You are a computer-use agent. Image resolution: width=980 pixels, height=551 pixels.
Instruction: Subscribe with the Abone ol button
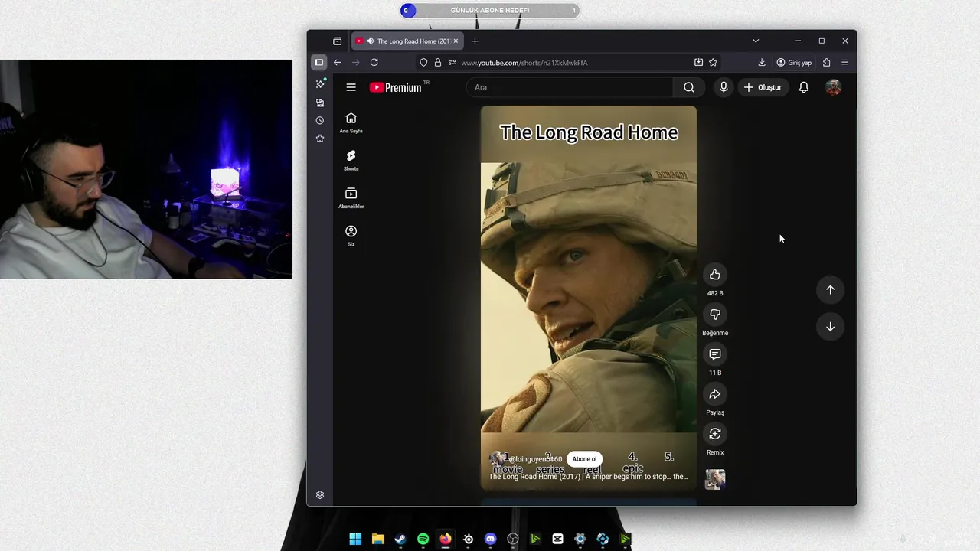click(x=584, y=459)
